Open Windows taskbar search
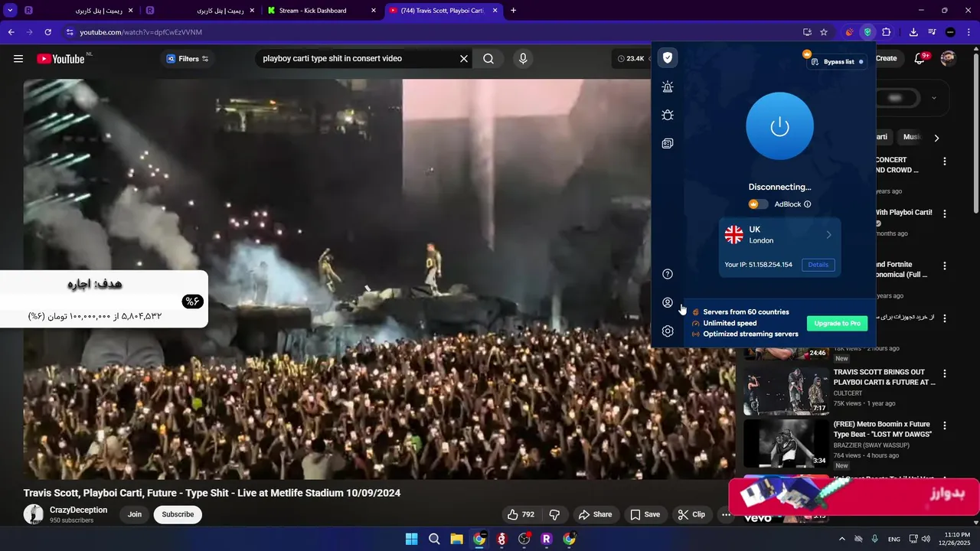The image size is (980, 551). pyautogui.click(x=434, y=539)
